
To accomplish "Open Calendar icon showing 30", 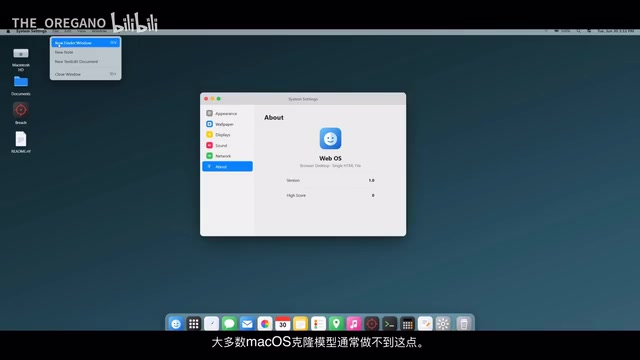I will [282, 324].
